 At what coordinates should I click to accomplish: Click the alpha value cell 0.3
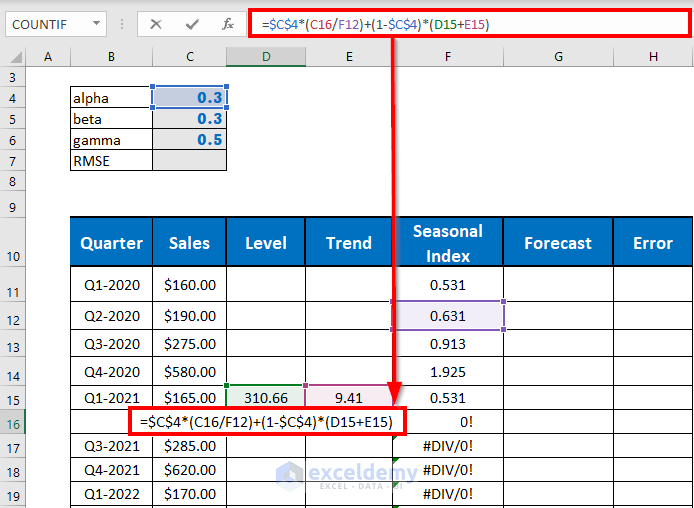190,98
